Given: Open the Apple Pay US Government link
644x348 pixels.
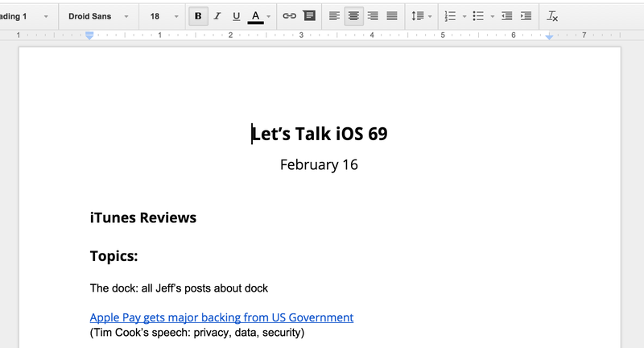Looking at the screenshot, I should coord(221,317).
